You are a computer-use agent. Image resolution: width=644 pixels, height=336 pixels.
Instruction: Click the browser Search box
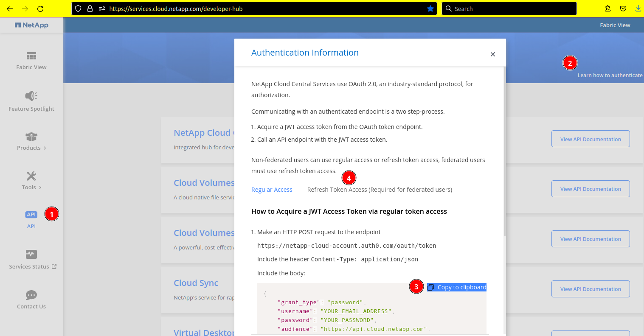coord(509,8)
